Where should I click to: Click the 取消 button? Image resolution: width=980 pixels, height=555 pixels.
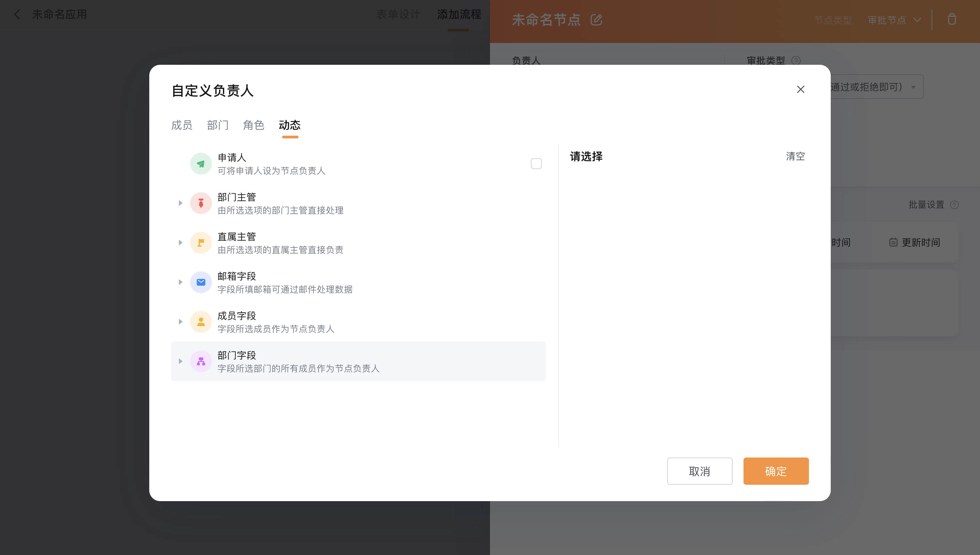pos(700,471)
